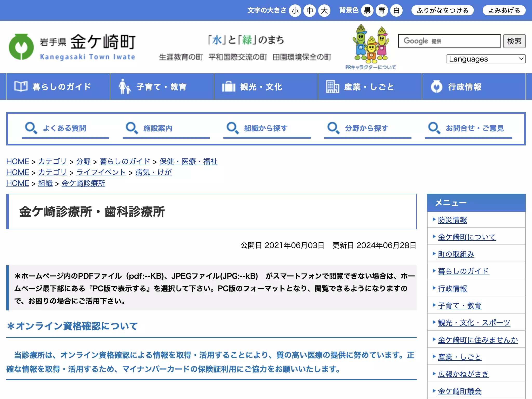532x399 pixels.
Task: Select the suitcase icon of 観光・文化
Action: tap(229, 87)
